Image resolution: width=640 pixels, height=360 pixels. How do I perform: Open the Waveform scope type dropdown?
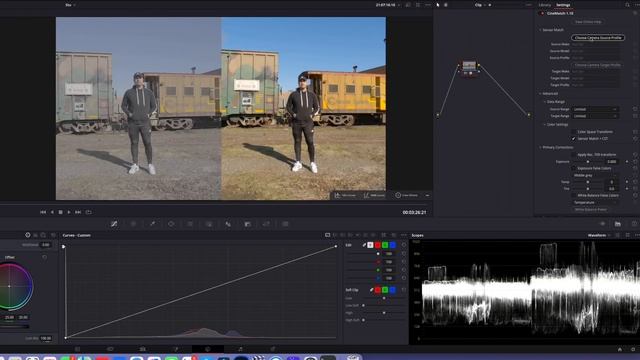(599, 236)
